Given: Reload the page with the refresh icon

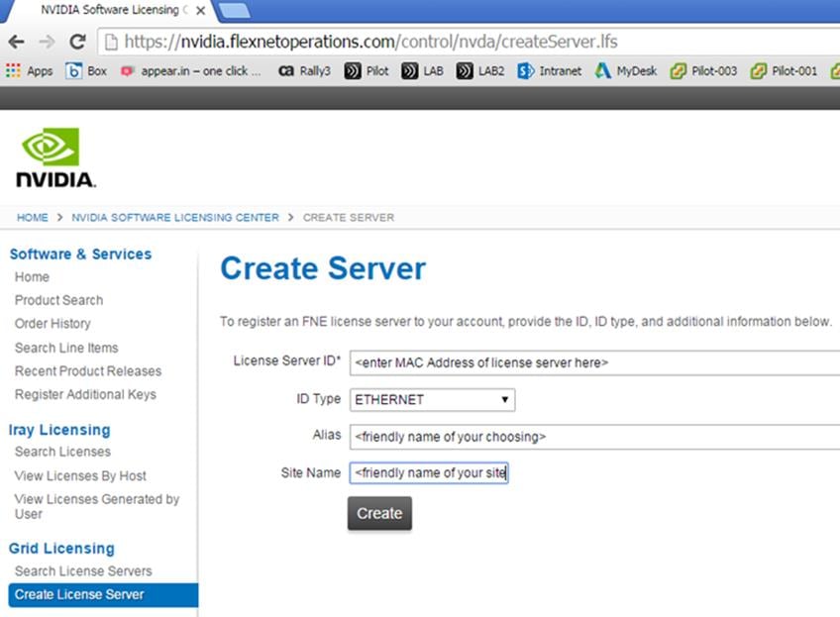Looking at the screenshot, I should click(x=78, y=42).
